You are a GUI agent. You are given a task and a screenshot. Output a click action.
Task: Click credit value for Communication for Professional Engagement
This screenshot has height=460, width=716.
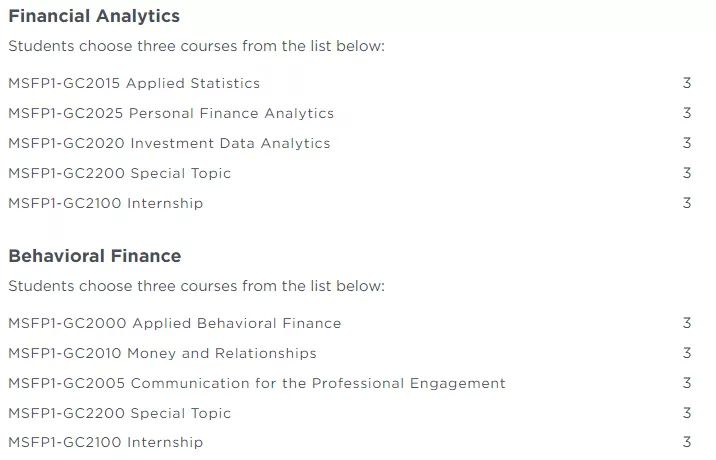(687, 384)
